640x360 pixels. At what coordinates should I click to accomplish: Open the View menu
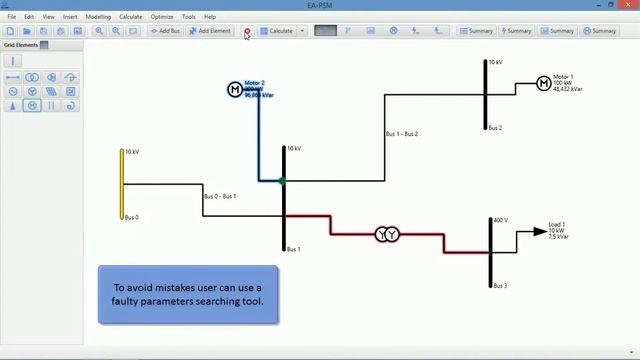[48, 17]
